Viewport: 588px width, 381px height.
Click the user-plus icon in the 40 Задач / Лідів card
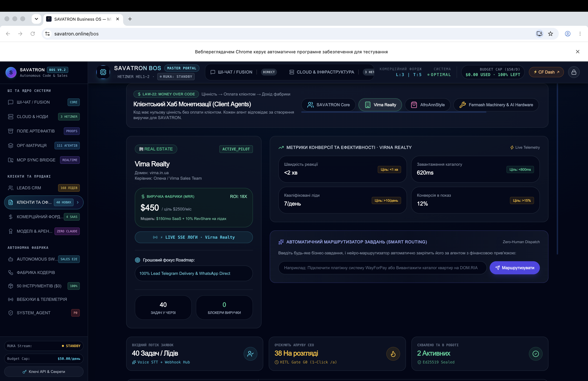(x=250, y=354)
